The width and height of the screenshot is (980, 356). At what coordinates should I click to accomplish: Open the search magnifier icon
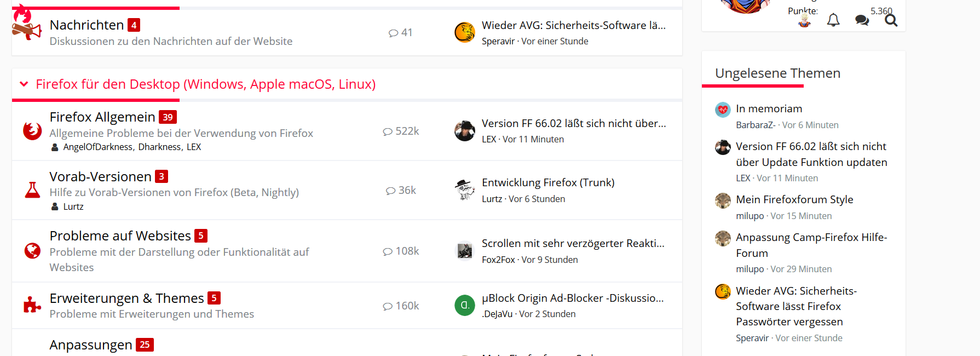(x=891, y=20)
